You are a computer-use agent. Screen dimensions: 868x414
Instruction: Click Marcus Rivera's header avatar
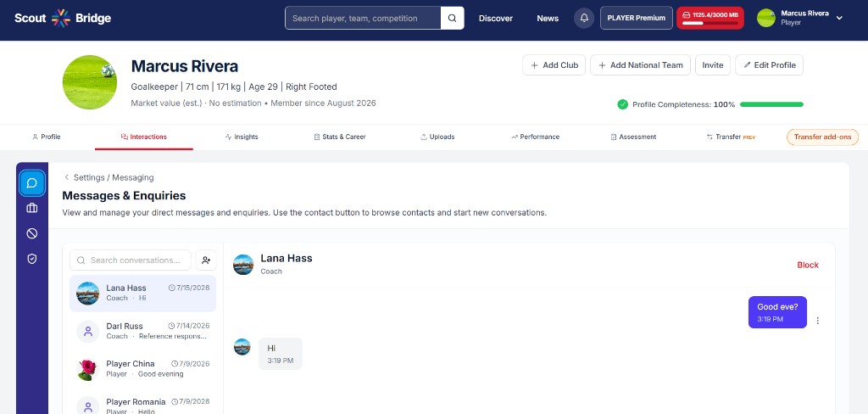coord(766,19)
